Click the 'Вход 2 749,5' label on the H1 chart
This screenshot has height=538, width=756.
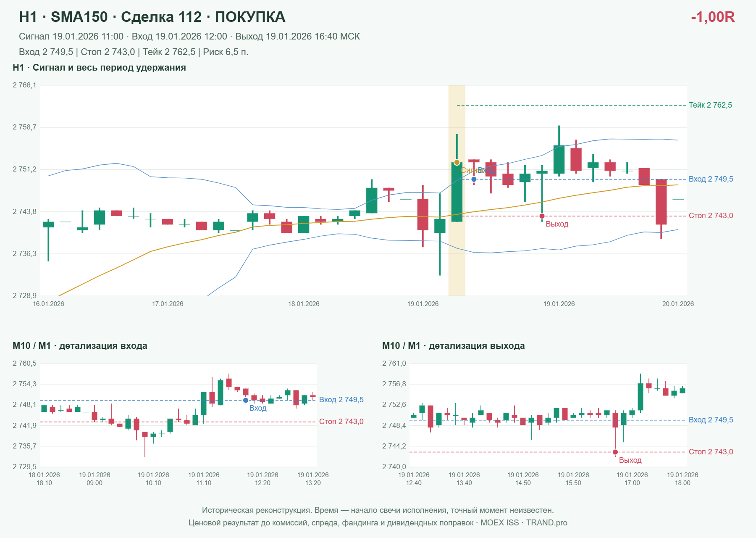(711, 179)
